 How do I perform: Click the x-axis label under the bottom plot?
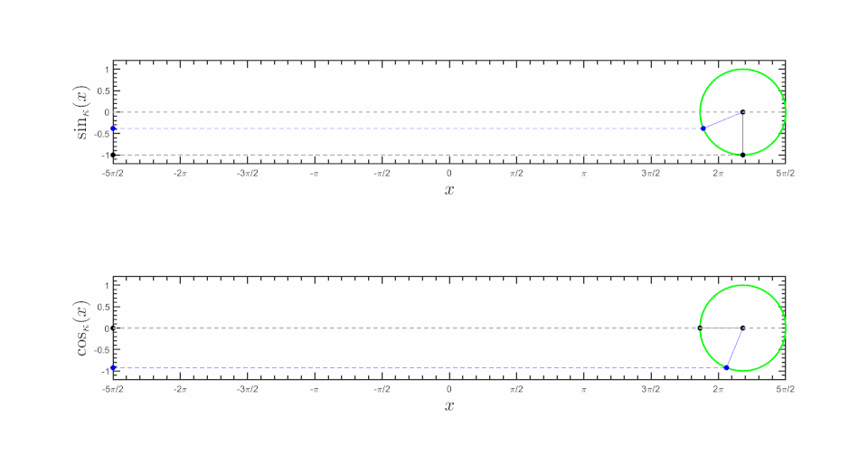(x=449, y=405)
